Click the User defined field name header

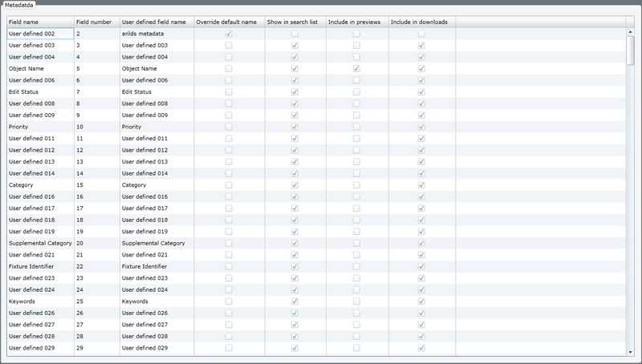click(155, 22)
